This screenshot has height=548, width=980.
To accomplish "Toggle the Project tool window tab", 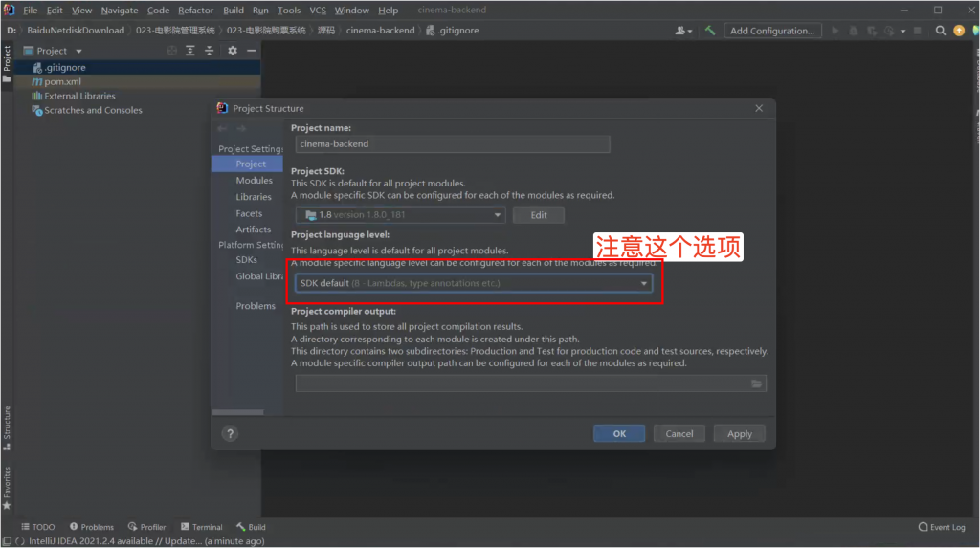I will tap(7, 64).
